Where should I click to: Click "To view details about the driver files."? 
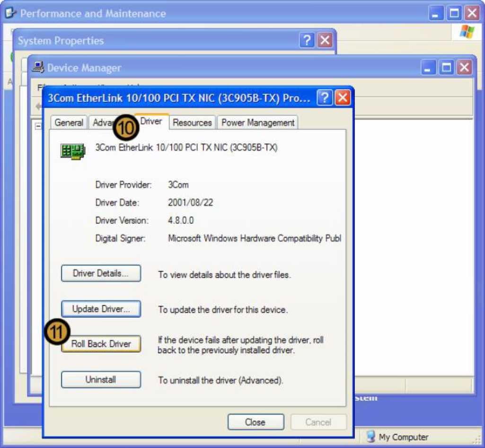click(225, 275)
